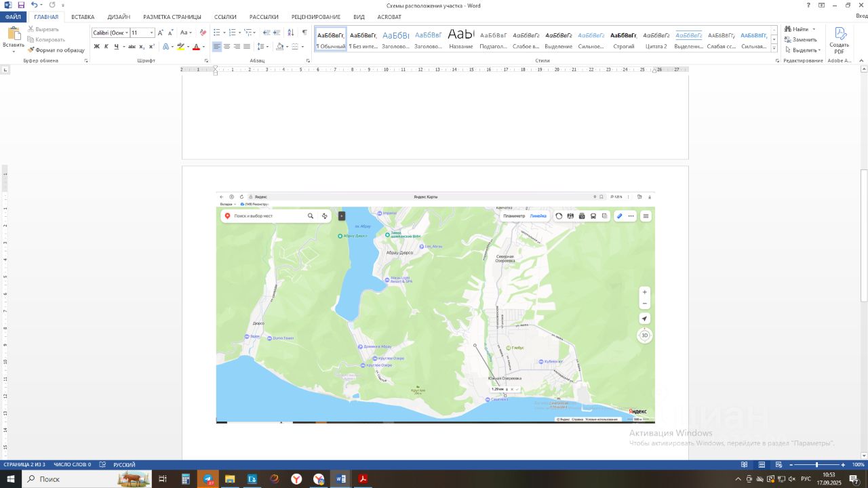Viewport: 868px width, 488px height.
Task: Clear all formatting with the eraser icon
Action: pos(202,33)
